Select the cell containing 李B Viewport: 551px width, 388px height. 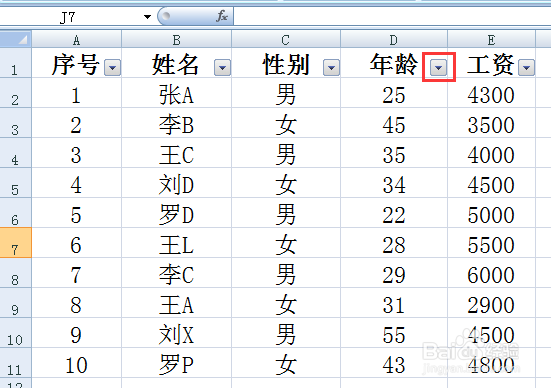pyautogui.click(x=176, y=123)
